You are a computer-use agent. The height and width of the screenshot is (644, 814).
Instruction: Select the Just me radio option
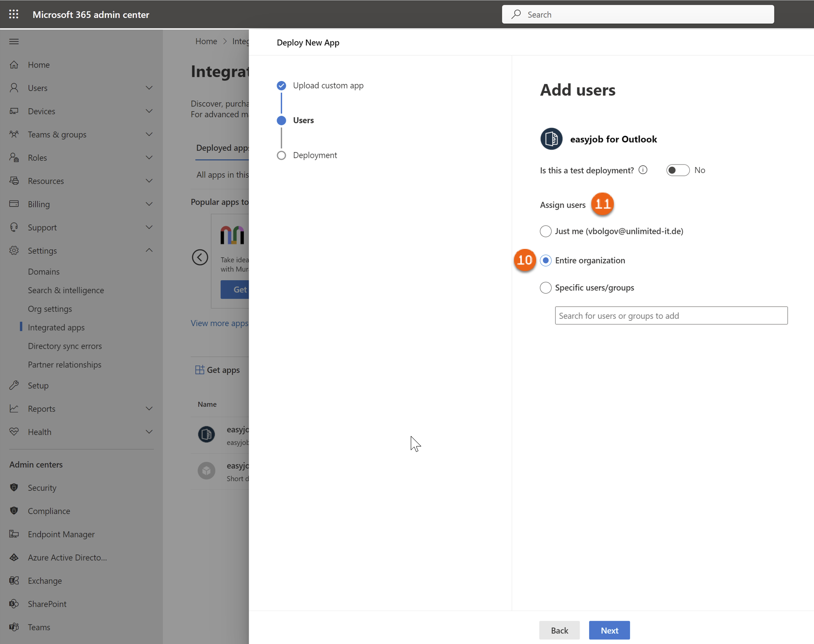545,231
